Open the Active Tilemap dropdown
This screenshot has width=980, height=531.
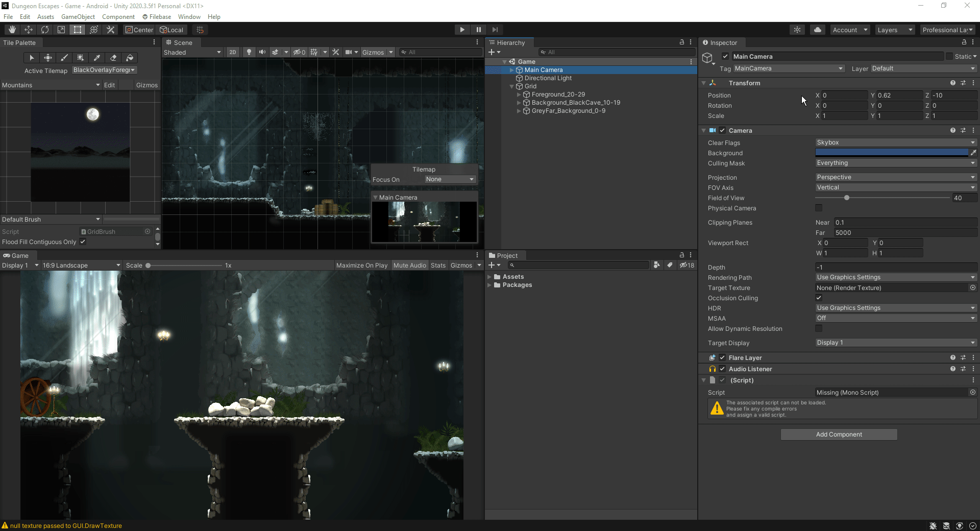pos(104,70)
